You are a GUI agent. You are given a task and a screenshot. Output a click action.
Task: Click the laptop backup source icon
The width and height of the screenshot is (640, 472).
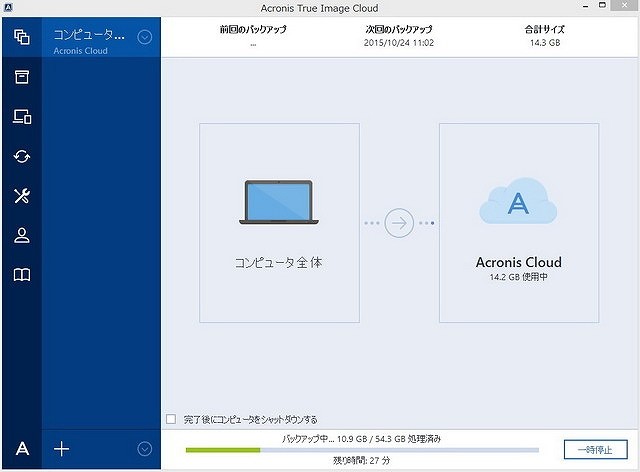point(279,202)
